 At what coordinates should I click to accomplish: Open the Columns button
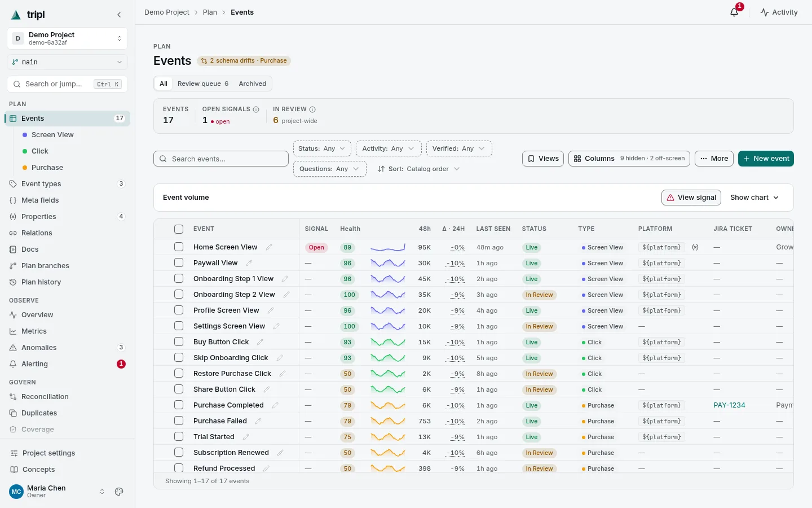(629, 159)
